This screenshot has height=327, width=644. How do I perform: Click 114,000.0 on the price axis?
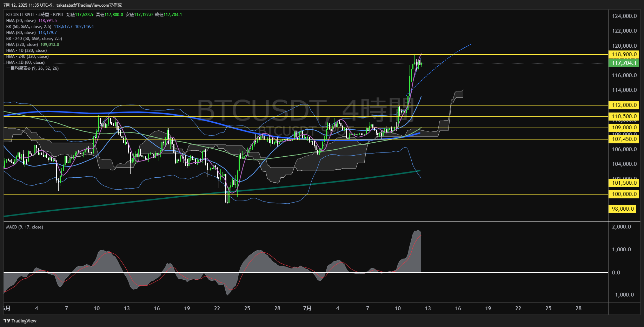[624, 90]
